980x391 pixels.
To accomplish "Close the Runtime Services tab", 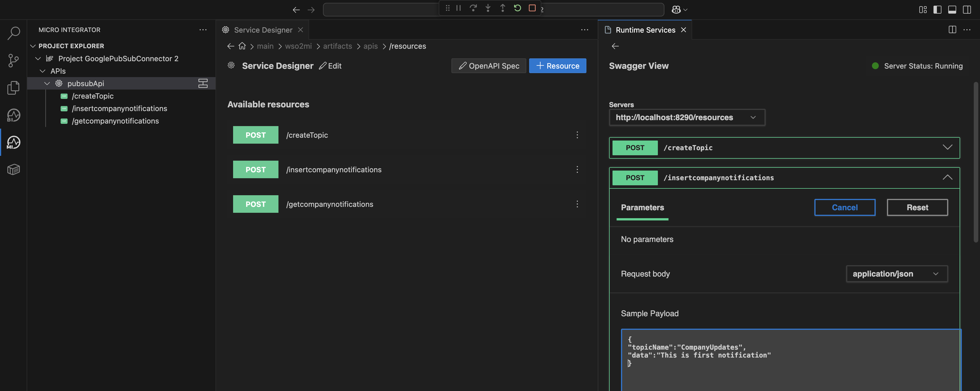I will pyautogui.click(x=684, y=30).
